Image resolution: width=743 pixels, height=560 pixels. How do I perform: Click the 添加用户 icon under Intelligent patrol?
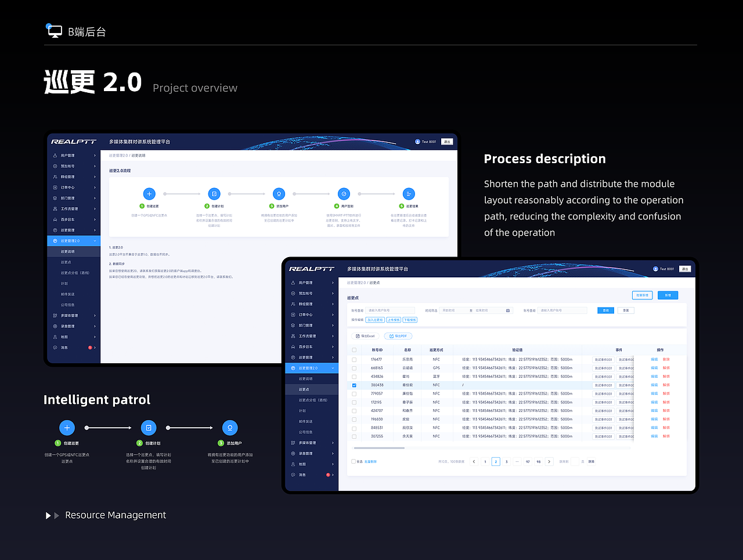(230, 428)
